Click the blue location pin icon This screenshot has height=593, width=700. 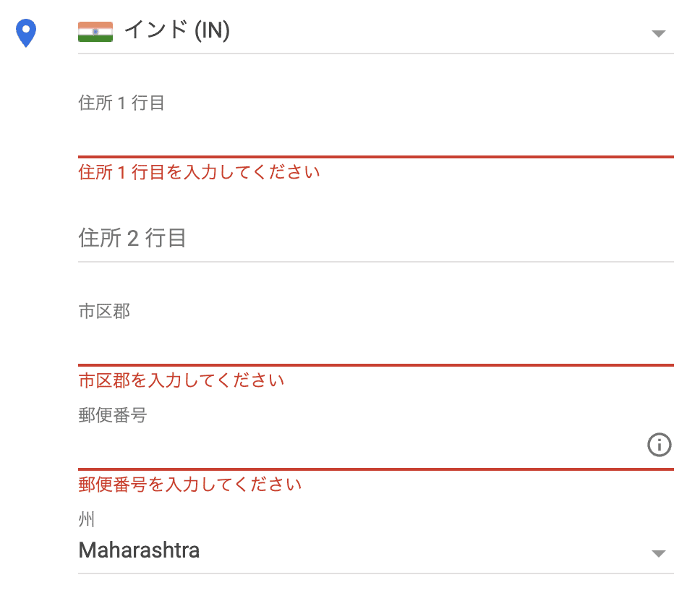tap(26, 33)
